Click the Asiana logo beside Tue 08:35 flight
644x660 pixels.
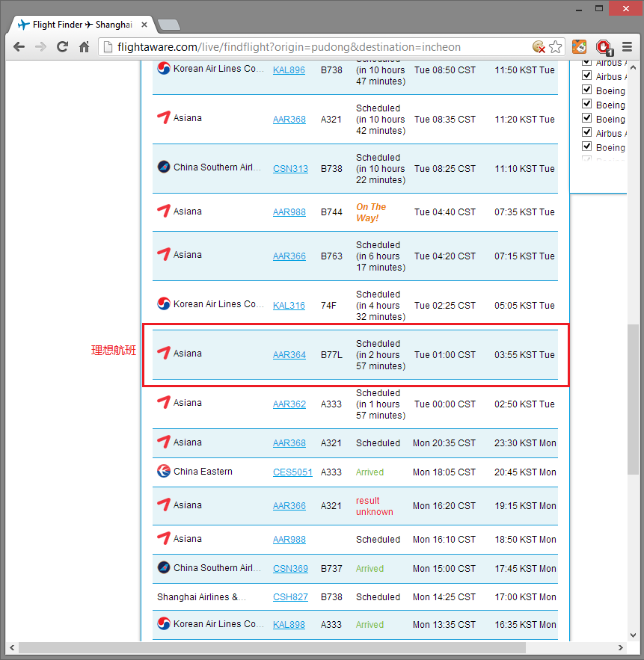[164, 117]
